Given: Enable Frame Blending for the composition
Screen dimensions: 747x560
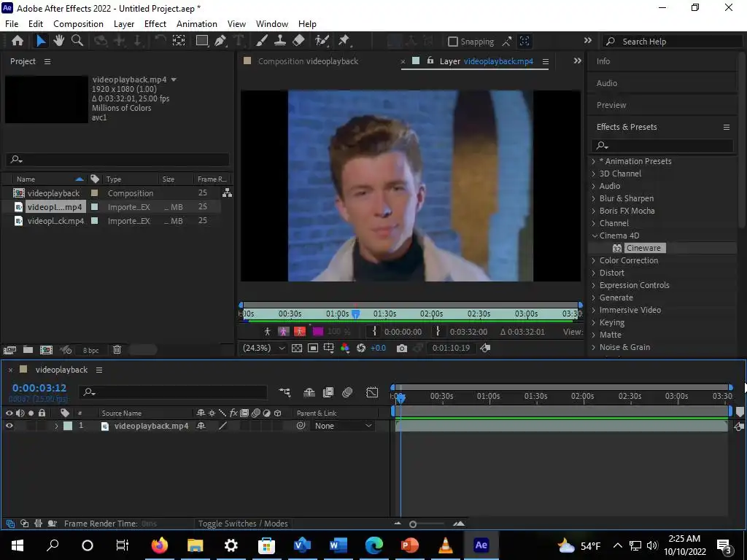Looking at the screenshot, I should coord(328,392).
